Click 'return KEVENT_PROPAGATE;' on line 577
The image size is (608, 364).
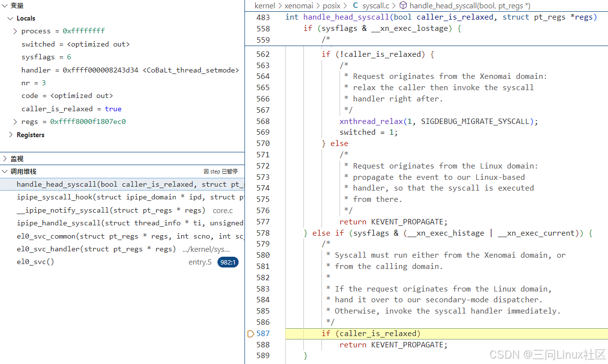pos(393,221)
